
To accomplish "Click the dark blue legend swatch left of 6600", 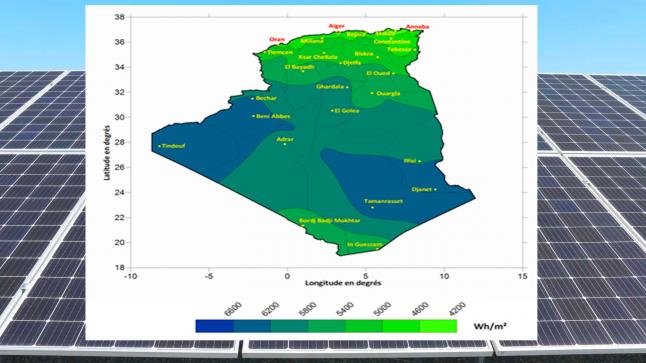I will 214,326.
